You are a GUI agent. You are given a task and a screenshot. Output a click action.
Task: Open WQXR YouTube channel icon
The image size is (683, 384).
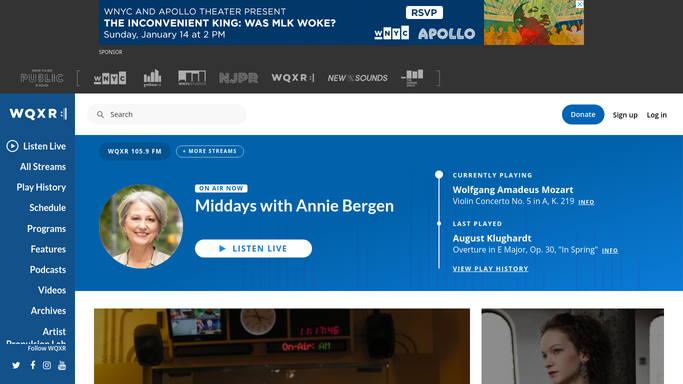pyautogui.click(x=62, y=365)
